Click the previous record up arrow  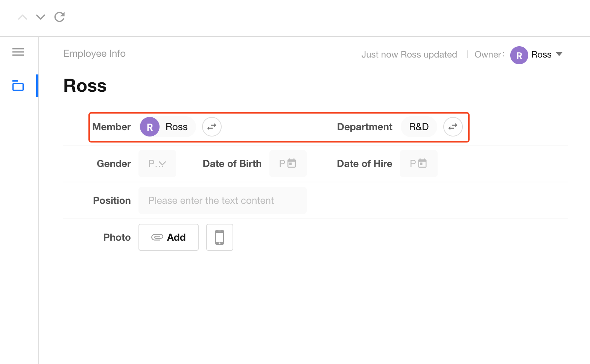pos(23,17)
